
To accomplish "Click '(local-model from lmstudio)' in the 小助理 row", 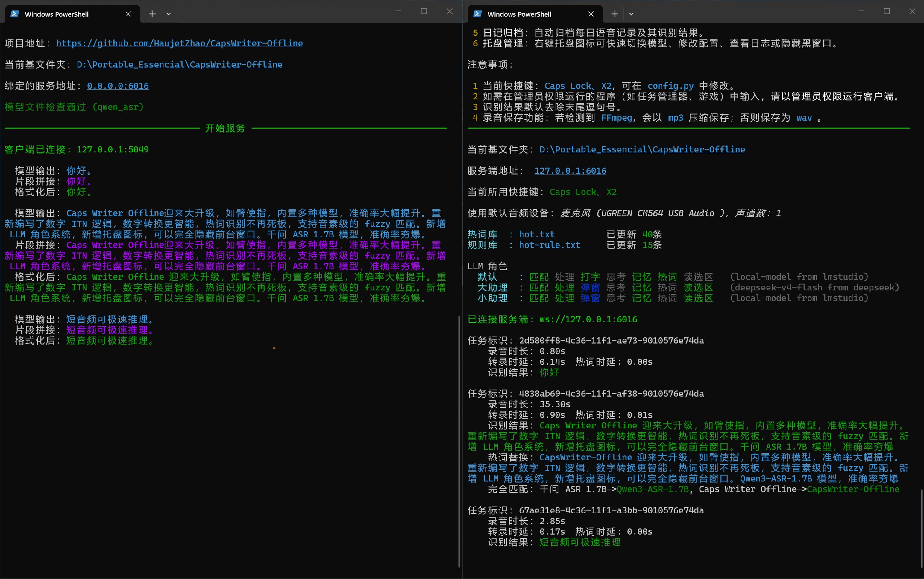I will (x=799, y=298).
